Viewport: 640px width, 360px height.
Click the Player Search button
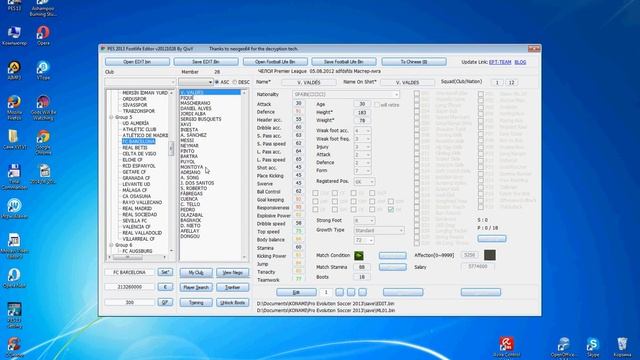tap(196, 287)
